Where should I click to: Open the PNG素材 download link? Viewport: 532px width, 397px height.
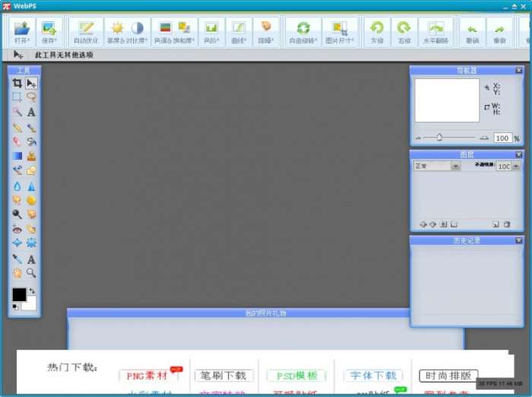click(146, 376)
